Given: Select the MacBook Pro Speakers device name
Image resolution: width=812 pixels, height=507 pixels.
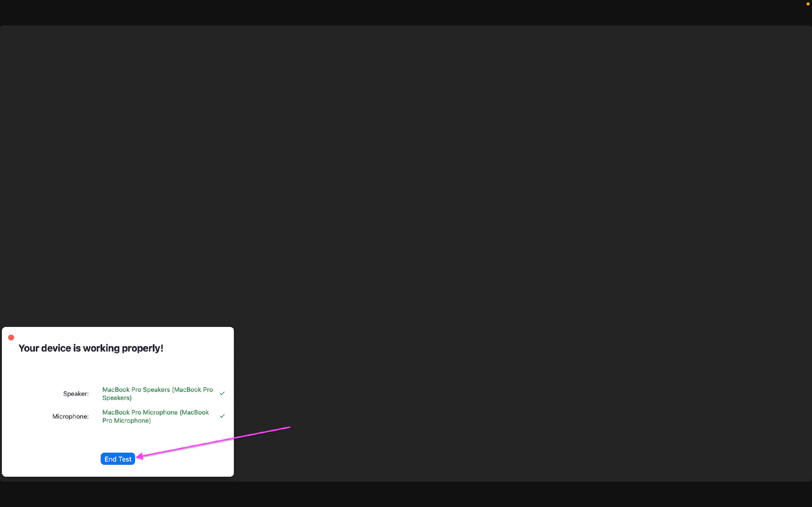Looking at the screenshot, I should coord(157,393).
